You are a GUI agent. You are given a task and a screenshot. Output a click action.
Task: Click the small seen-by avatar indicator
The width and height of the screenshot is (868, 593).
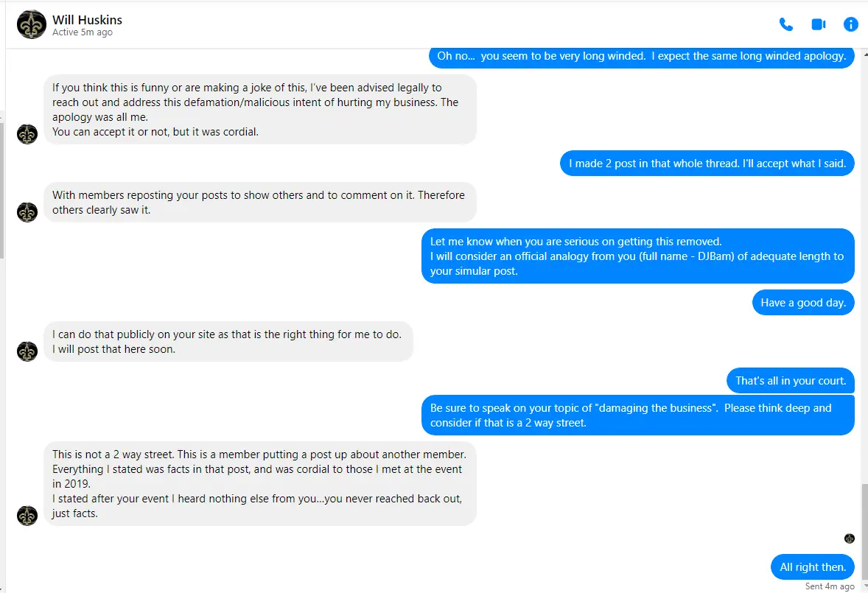click(849, 538)
